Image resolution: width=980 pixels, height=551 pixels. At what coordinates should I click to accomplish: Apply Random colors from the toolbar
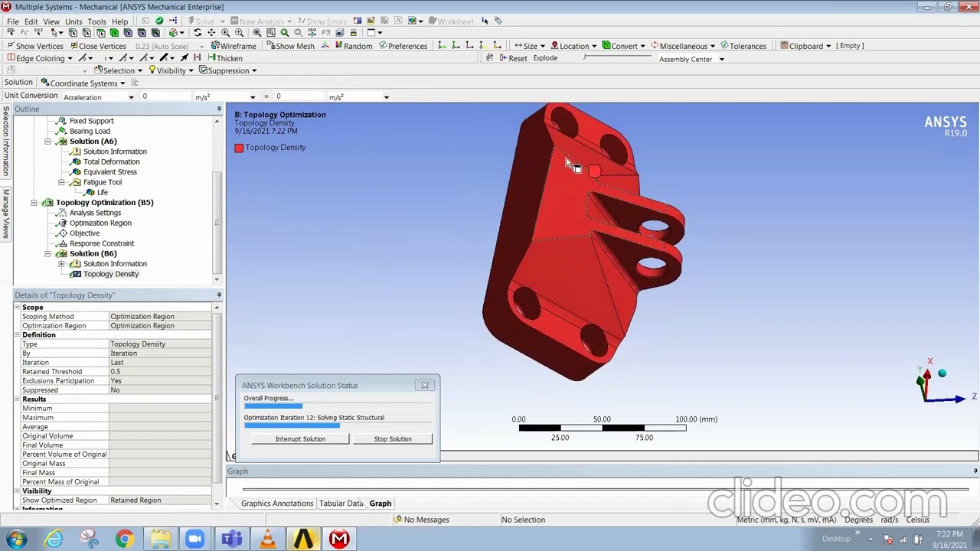coord(352,46)
